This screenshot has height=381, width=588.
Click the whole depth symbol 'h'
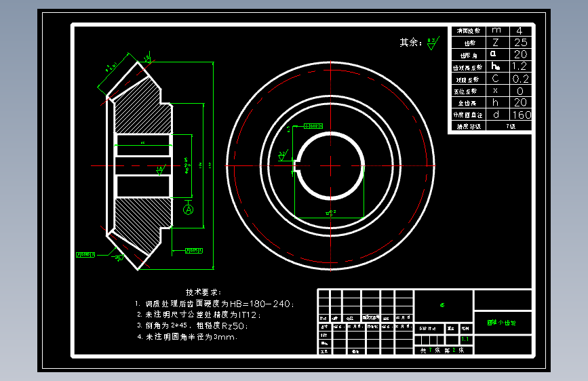tap(495, 102)
